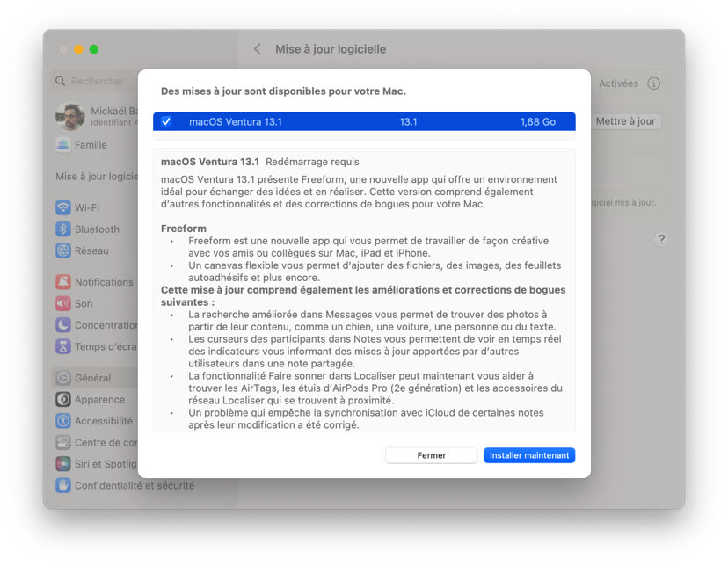Click the 1,68 Go size value
The width and height of the screenshot is (728, 566).
[x=537, y=121]
